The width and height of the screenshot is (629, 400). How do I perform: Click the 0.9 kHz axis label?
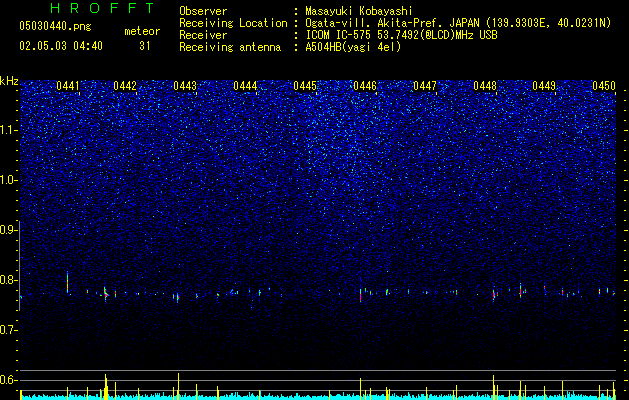coord(9,230)
